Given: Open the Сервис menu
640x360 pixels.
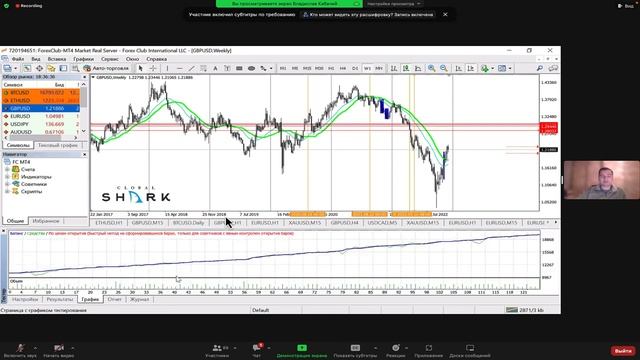Looking at the screenshot, I should click(x=110, y=59).
